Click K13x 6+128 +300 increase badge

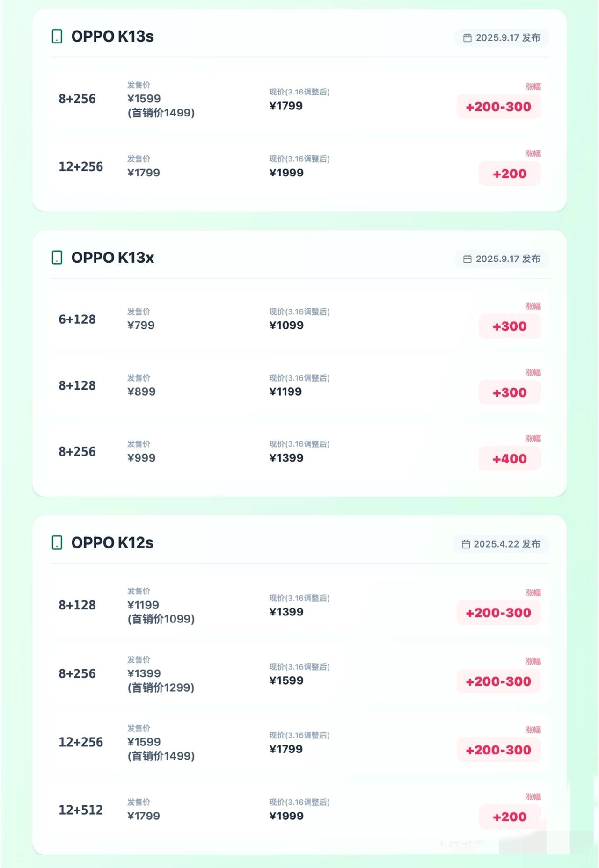[x=509, y=326]
